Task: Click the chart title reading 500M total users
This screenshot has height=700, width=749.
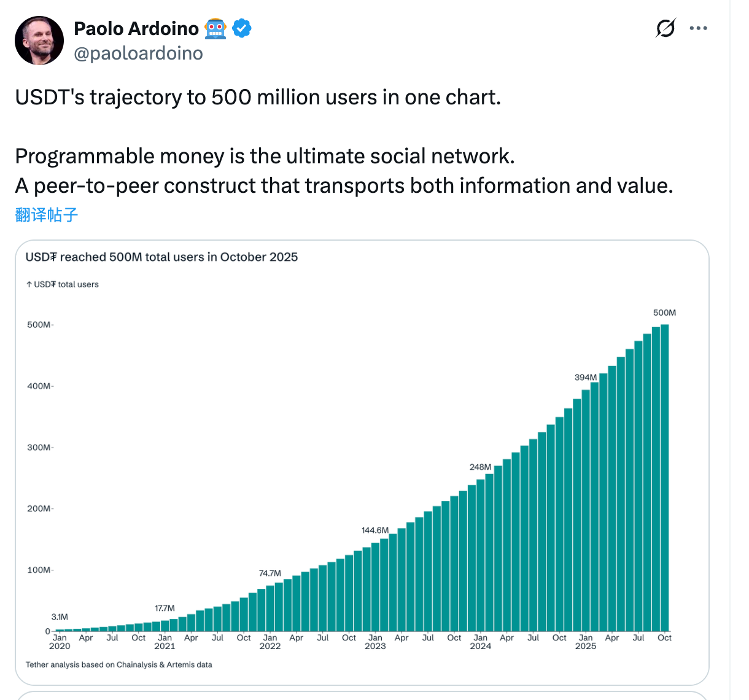Action: [x=161, y=257]
